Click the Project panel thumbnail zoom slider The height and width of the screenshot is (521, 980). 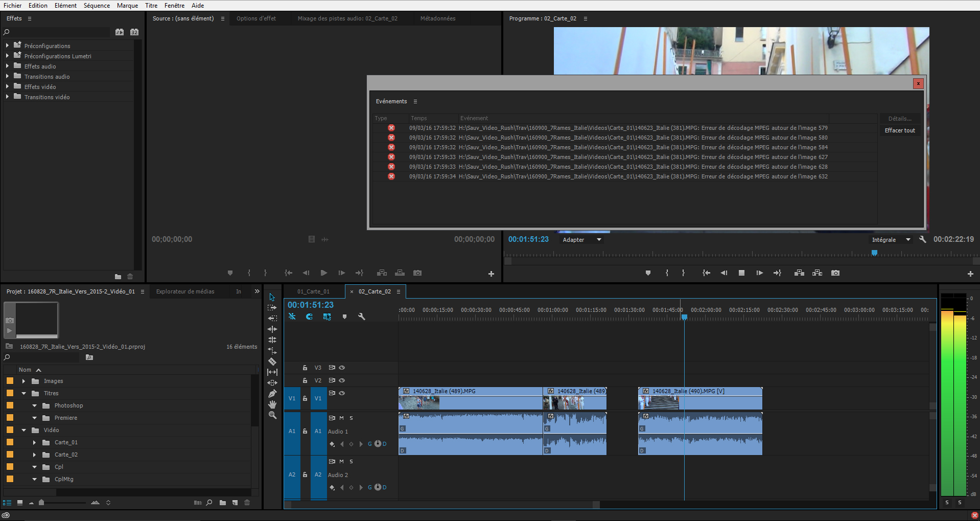[42, 503]
